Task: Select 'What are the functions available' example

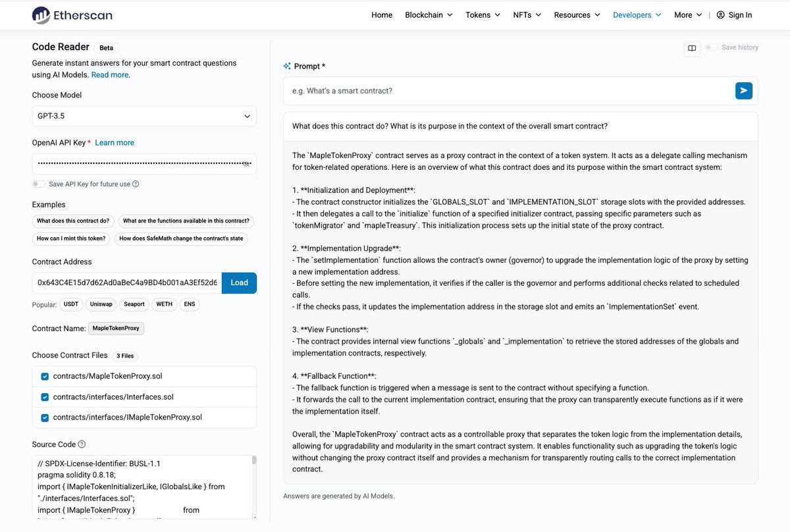Action: [186, 221]
